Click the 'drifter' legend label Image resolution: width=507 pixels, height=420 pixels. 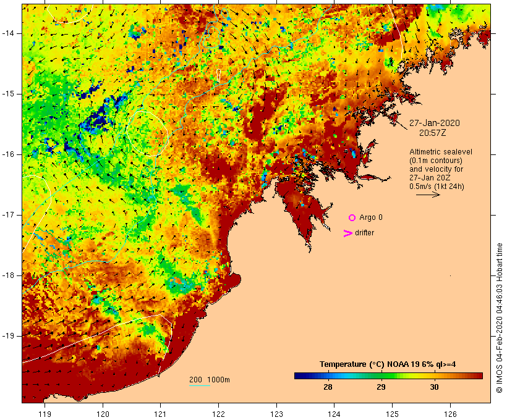[364, 233]
